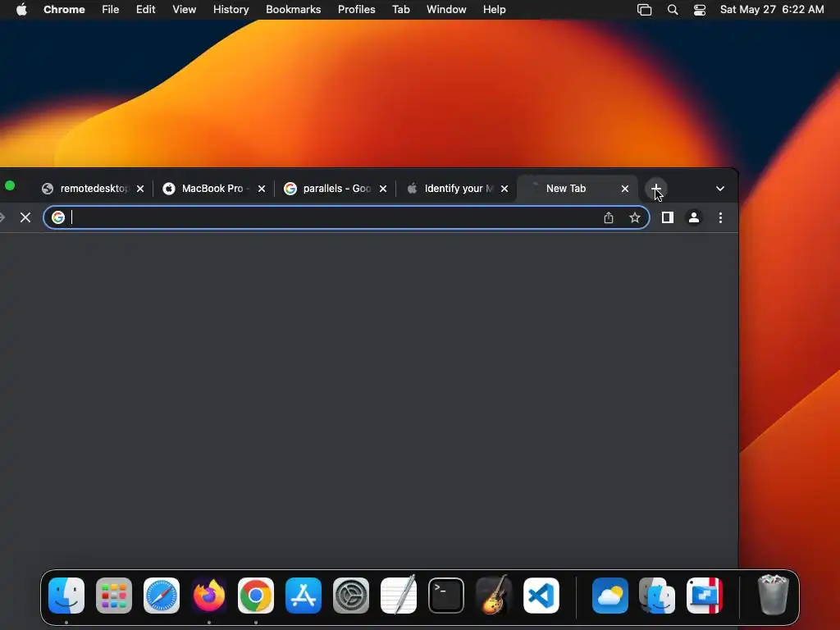Open the Window menu

pyautogui.click(x=446, y=10)
